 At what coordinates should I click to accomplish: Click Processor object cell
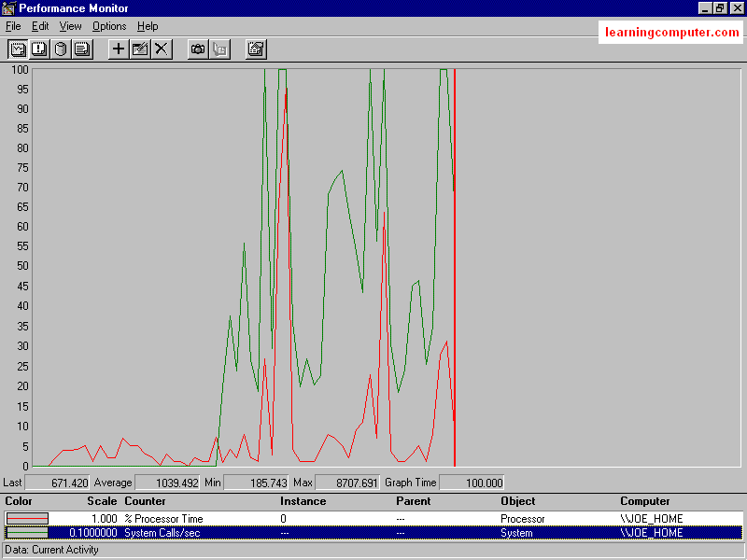point(522,519)
